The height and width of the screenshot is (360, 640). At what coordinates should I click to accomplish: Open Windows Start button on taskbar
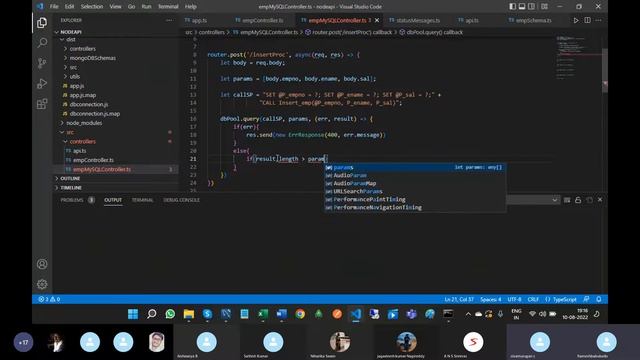coord(133,314)
